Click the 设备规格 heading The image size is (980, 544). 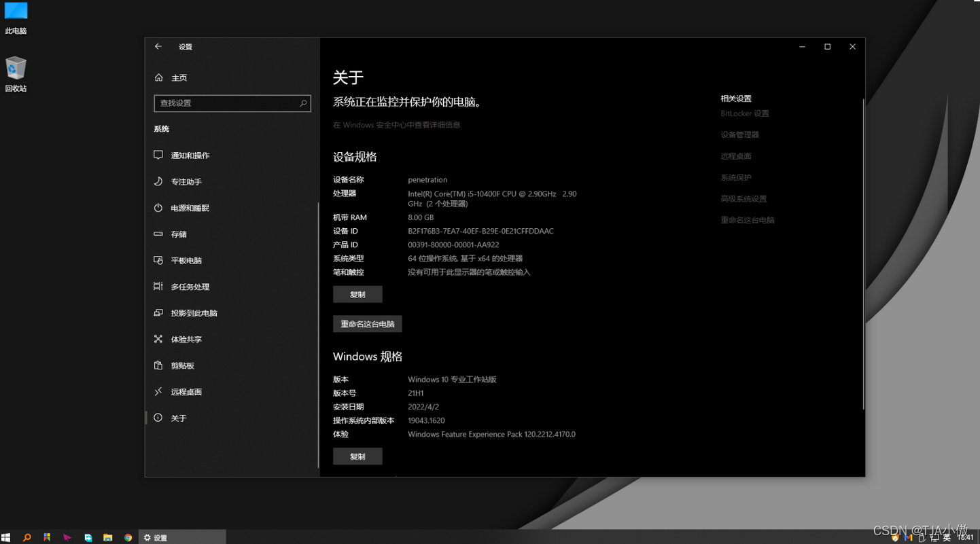[355, 157]
